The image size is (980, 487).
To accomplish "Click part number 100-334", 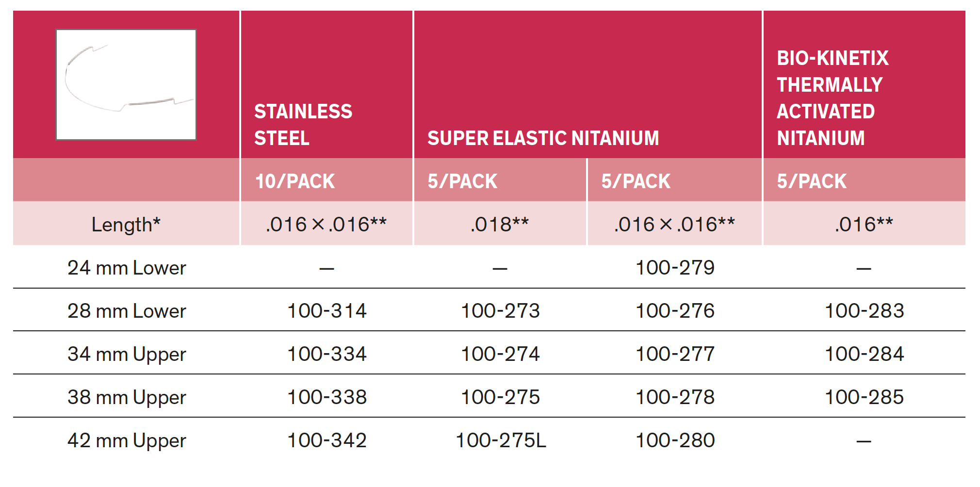I will click(x=327, y=354).
